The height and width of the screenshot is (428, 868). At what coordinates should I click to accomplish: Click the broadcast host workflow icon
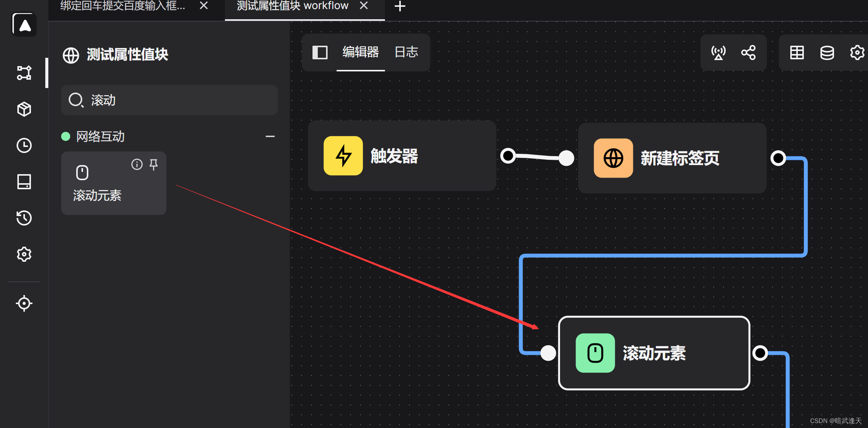[718, 53]
